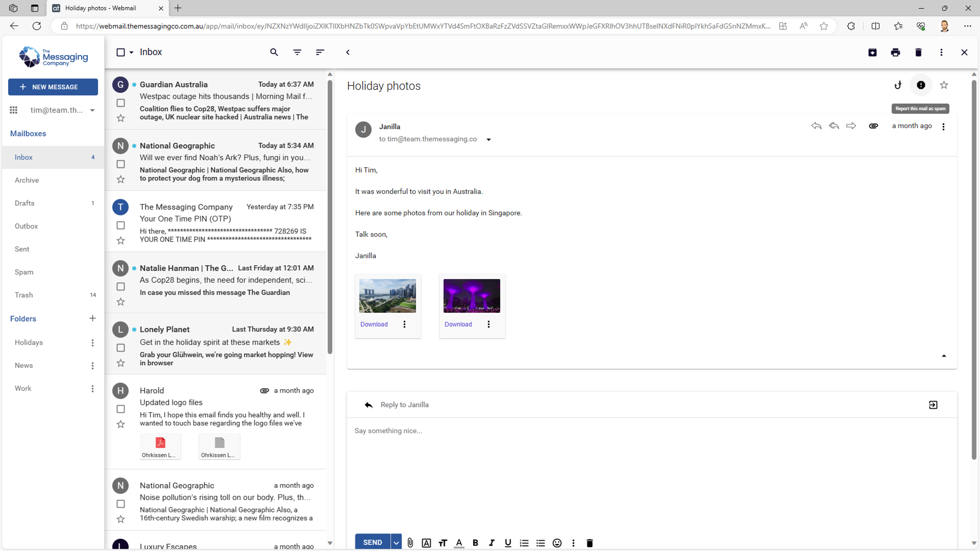Tick the select all messages checkbox
The width and height of the screenshot is (980, 551).
[120, 53]
